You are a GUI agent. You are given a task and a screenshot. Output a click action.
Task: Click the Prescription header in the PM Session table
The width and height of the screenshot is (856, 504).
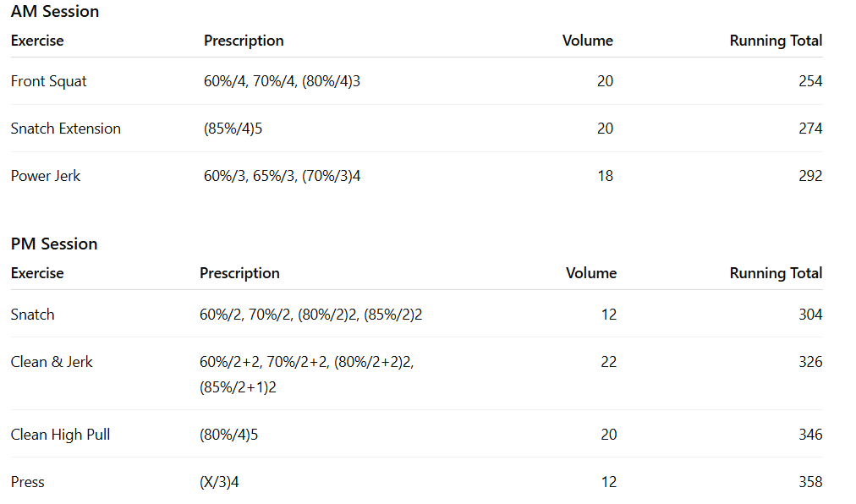pos(239,273)
